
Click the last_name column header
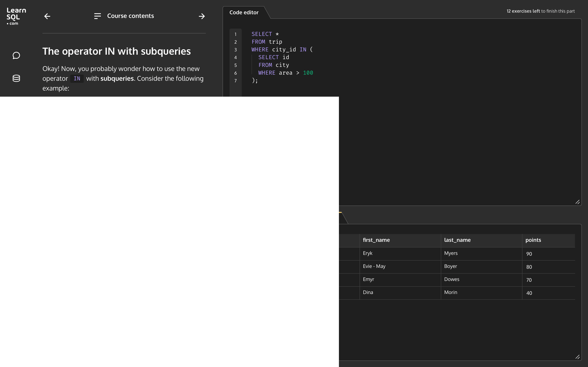[457, 240]
